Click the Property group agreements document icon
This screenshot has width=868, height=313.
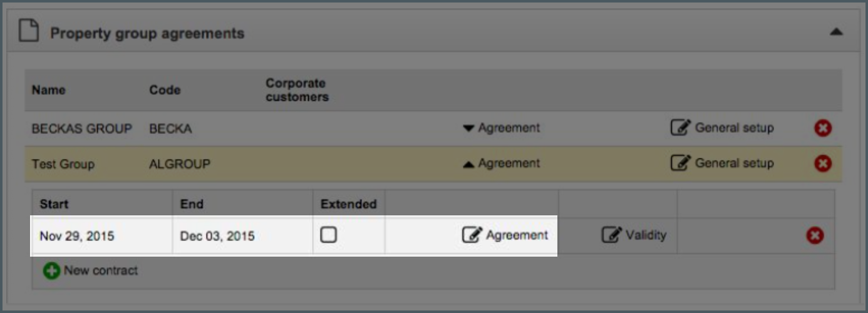[29, 31]
